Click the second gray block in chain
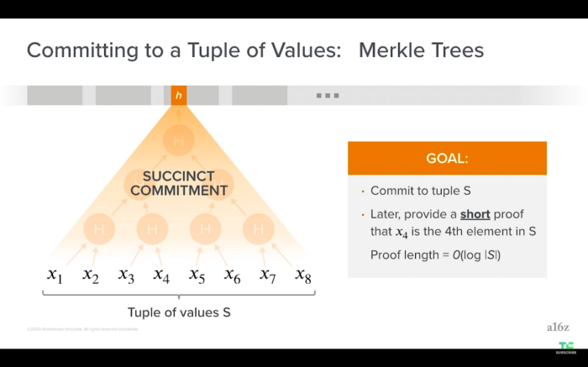Image resolution: width=588 pixels, height=367 pixels. pos(123,95)
